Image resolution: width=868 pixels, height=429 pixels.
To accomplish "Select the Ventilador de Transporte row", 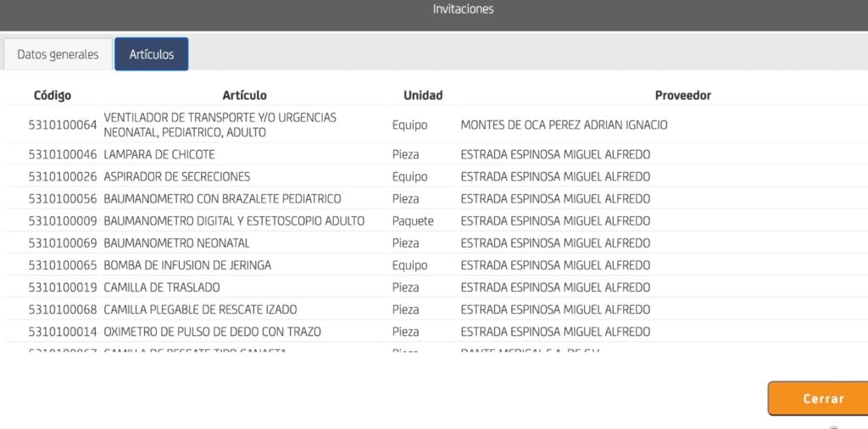I will coord(220,125).
